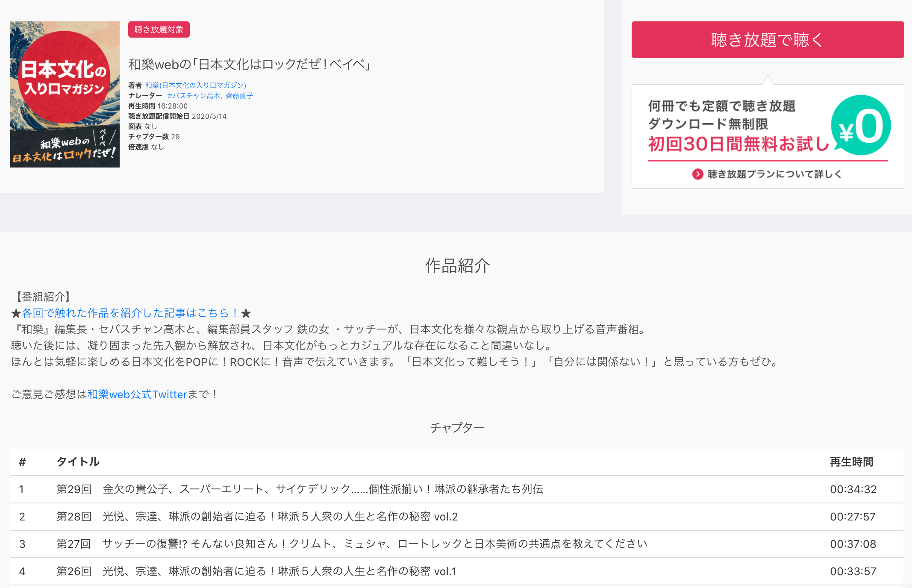
Task: Open the 各回で触れた作品を紹介した記事はこちら link
Action: pyautogui.click(x=130, y=313)
